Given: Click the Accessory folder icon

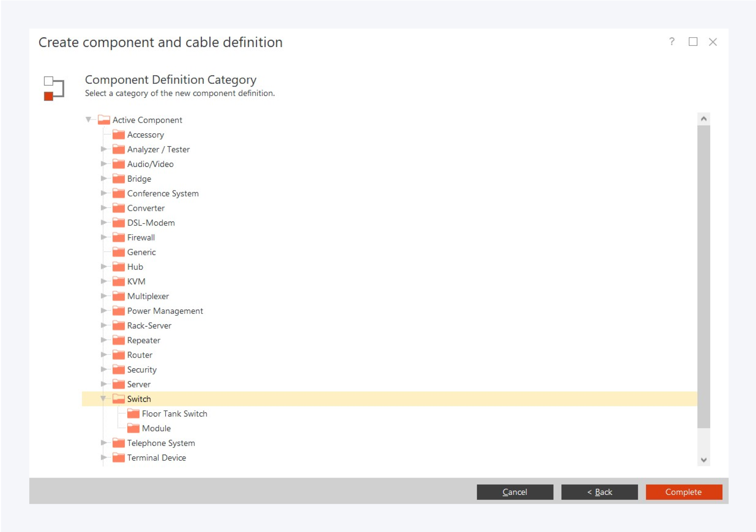Looking at the screenshot, I should point(118,135).
